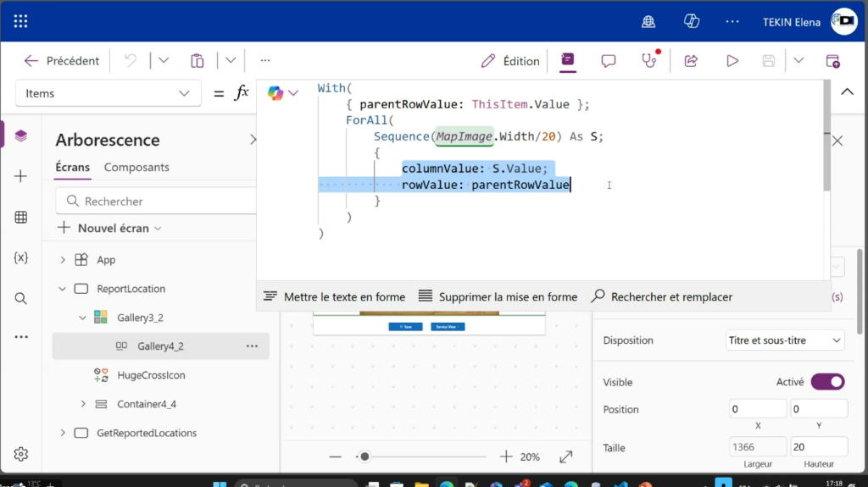Open the App checker stethoscope icon
The image size is (868, 487).
click(648, 61)
